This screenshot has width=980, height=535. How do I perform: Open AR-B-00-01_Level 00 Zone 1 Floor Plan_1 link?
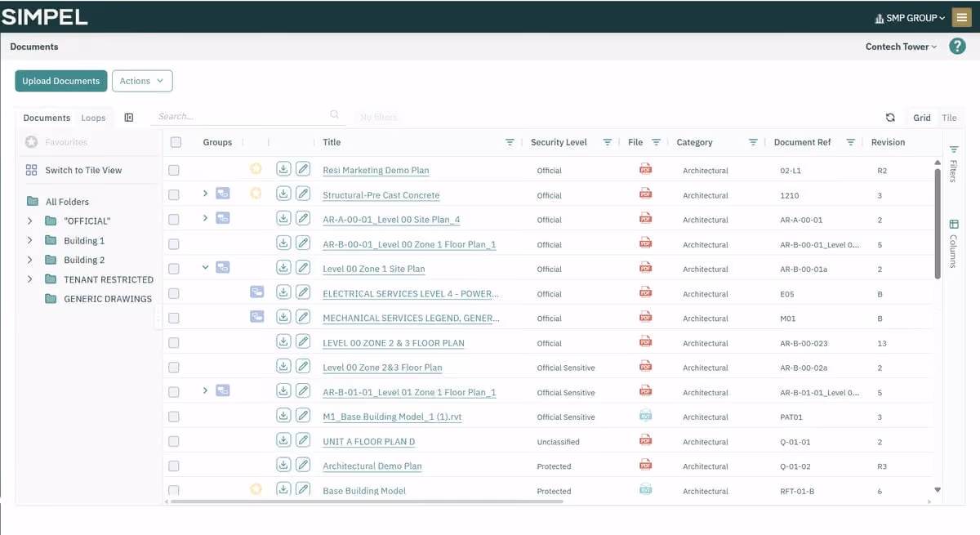click(409, 244)
